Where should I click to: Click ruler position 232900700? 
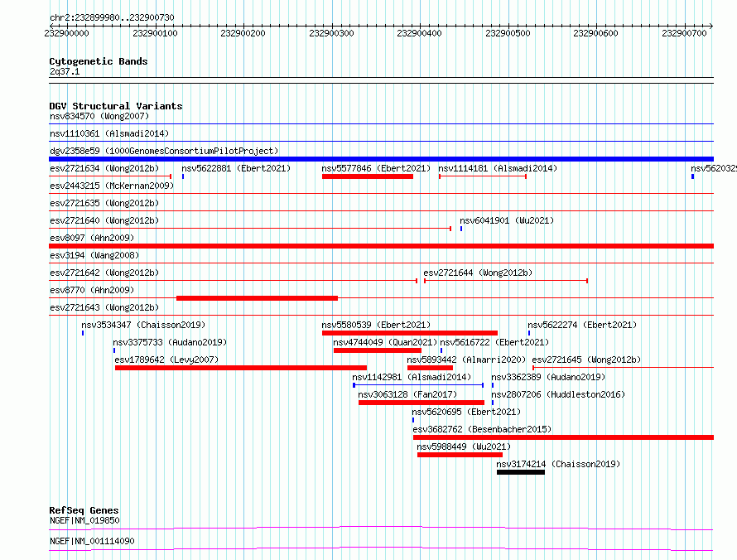684,33
